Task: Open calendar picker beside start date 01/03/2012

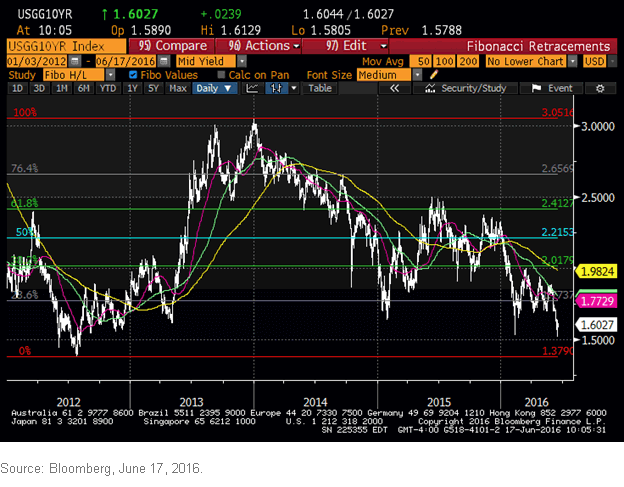Action: 74,61
